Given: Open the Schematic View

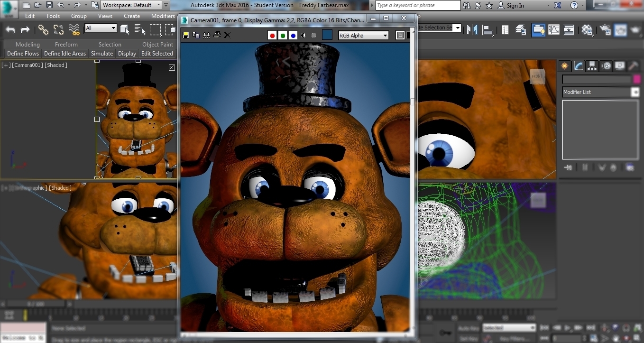Looking at the screenshot, I should coord(569,30).
